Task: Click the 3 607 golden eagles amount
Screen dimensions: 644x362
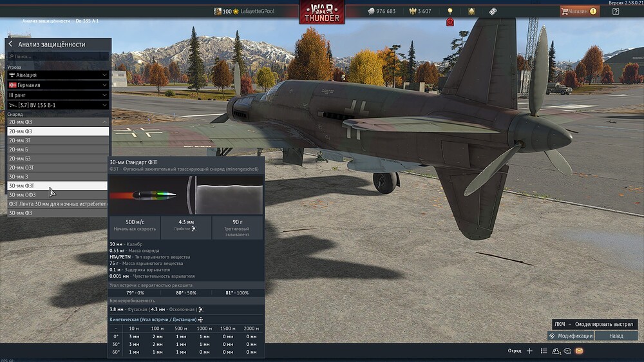Action: point(424,11)
